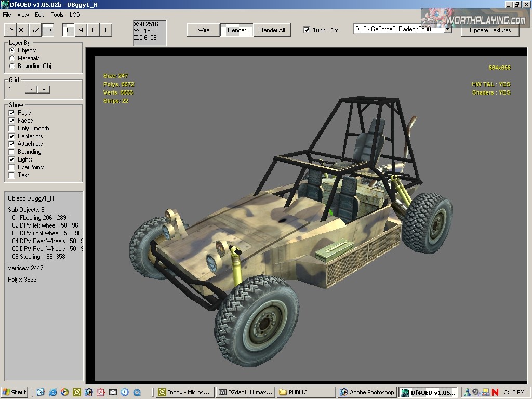Select the H level of detail
The height and width of the screenshot is (399, 532).
tap(69, 30)
